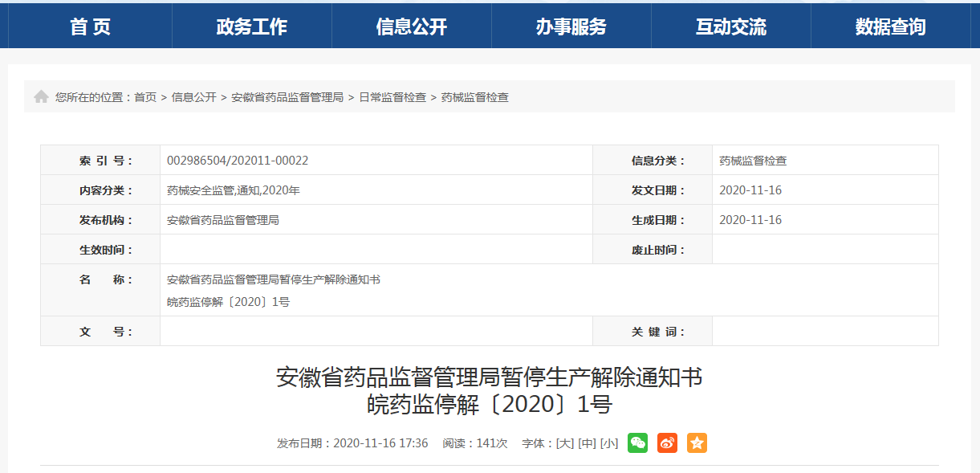Click the 信息分类 label cell
Viewport: 980px width, 473px height.
[x=653, y=161]
